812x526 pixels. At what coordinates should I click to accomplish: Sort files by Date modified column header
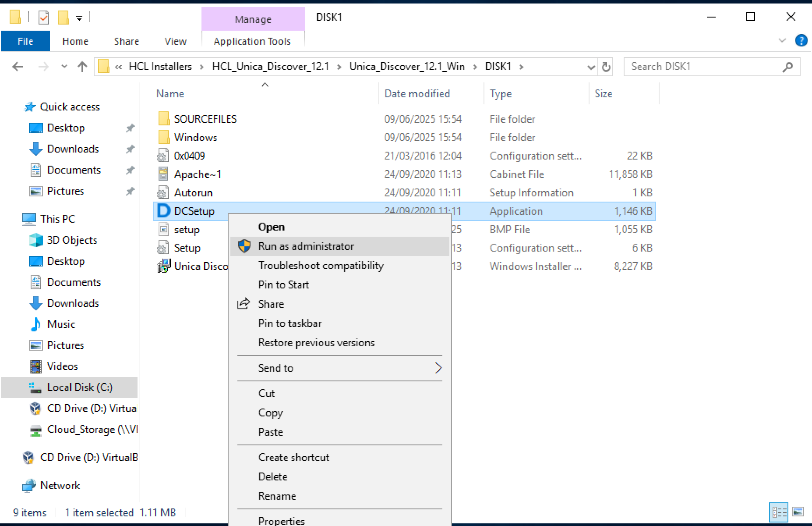(x=431, y=94)
